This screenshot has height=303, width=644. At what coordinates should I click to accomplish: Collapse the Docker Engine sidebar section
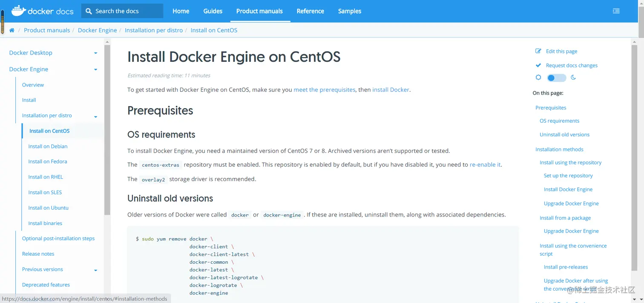[x=95, y=69]
